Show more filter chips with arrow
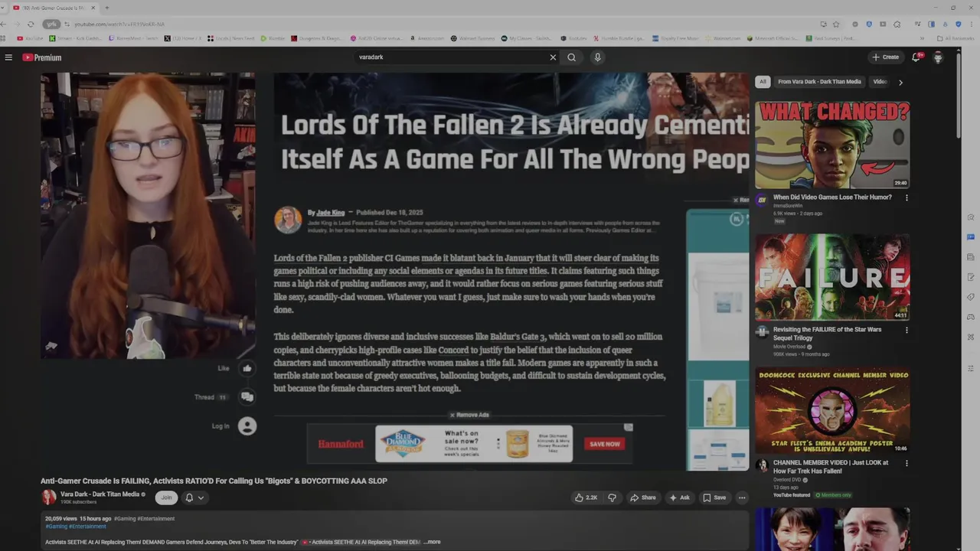This screenshot has width=980, height=551. click(900, 82)
